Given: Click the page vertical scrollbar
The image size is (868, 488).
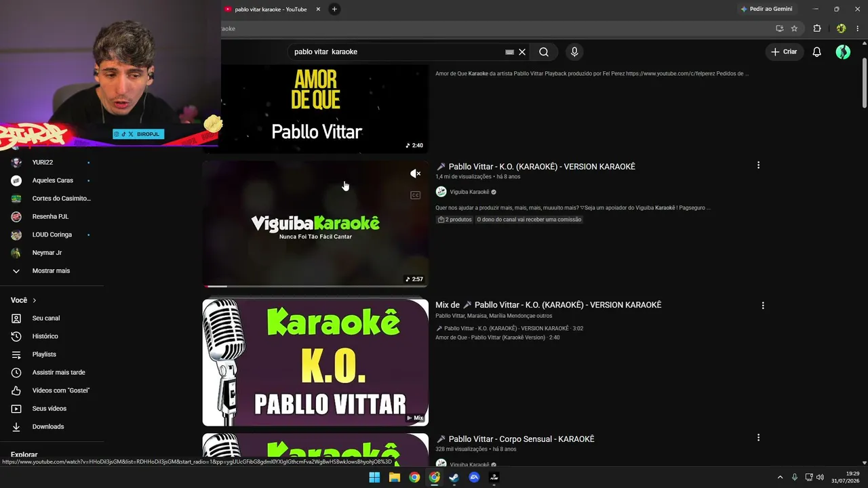Looking at the screenshot, I should (x=864, y=83).
